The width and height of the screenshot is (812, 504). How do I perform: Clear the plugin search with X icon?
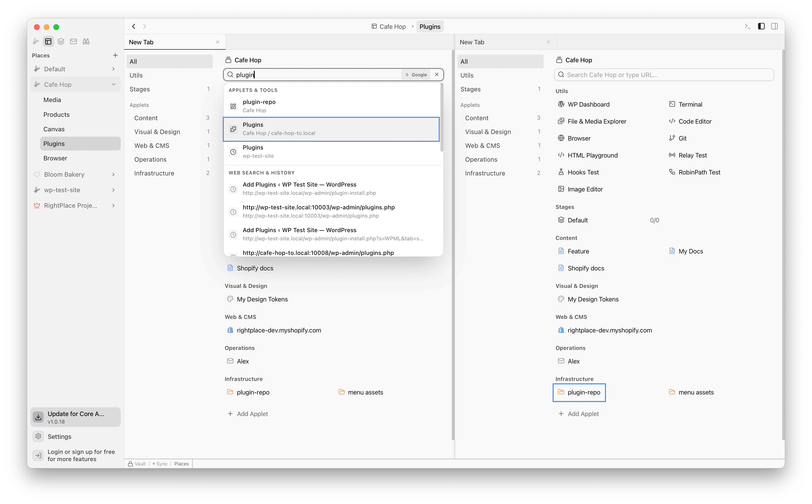pyautogui.click(x=437, y=75)
